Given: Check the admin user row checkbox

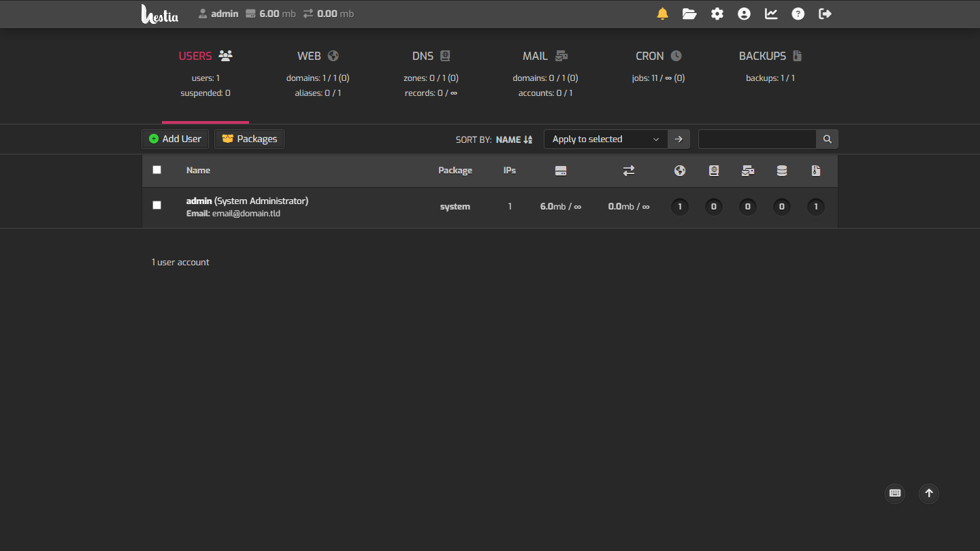Looking at the screenshot, I should click(157, 205).
